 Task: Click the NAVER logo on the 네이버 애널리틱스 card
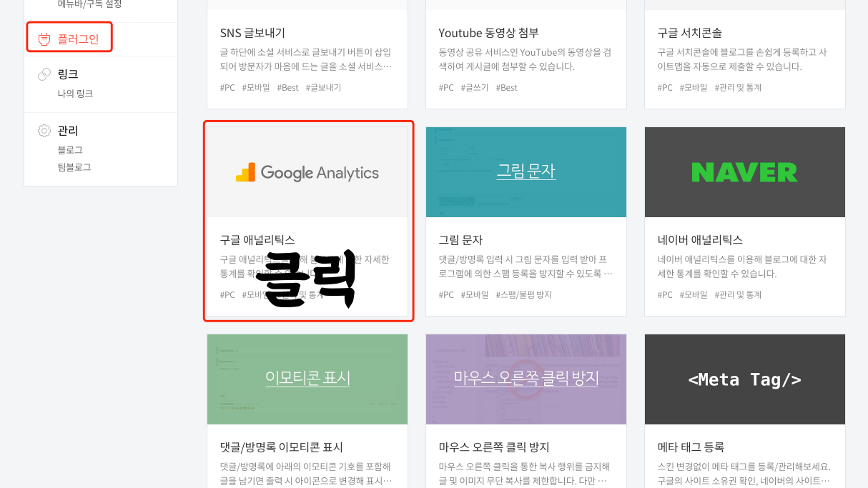coord(744,171)
